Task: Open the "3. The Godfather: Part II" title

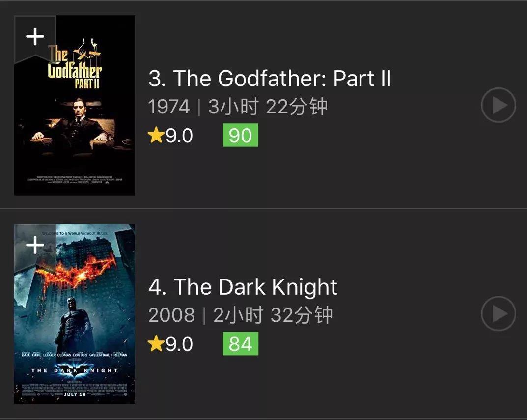Action: pyautogui.click(x=270, y=79)
